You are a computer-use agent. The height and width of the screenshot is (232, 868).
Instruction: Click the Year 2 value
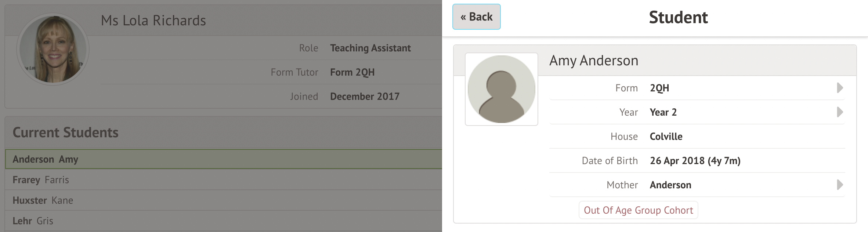tap(663, 112)
